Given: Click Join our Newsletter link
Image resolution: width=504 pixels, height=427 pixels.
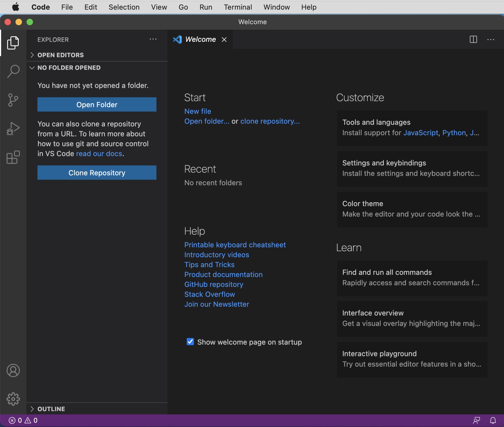Looking at the screenshot, I should coord(217,304).
